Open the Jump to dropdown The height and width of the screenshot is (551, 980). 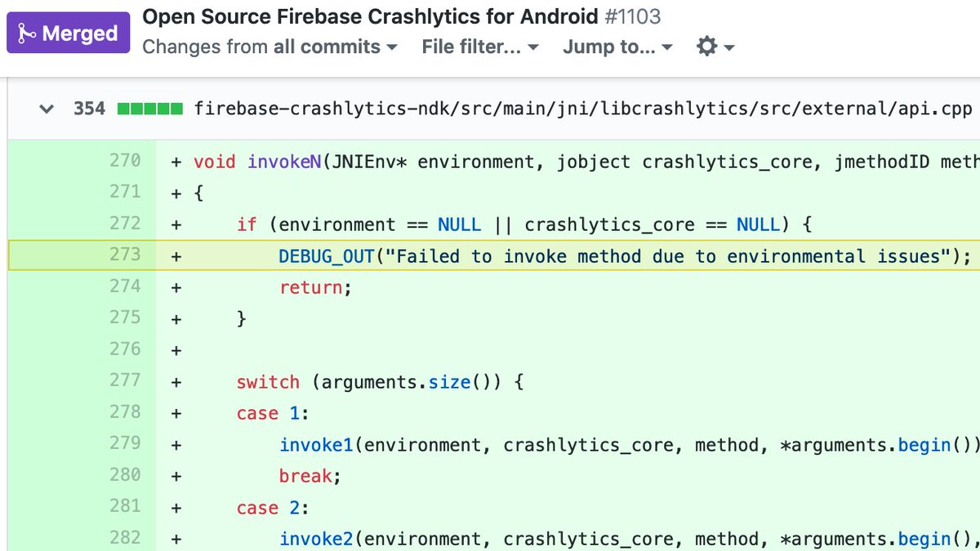click(617, 47)
